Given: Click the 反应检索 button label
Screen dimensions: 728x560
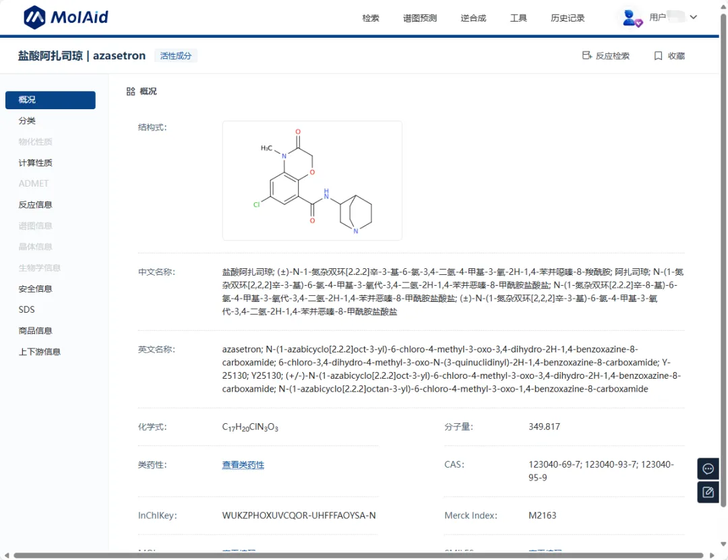Looking at the screenshot, I should coord(612,56).
